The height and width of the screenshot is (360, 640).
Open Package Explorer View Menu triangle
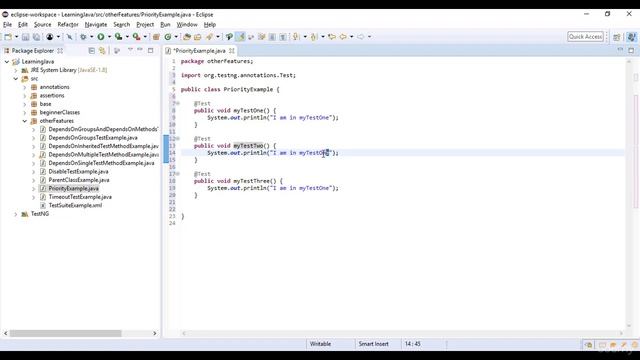[x=130, y=50]
